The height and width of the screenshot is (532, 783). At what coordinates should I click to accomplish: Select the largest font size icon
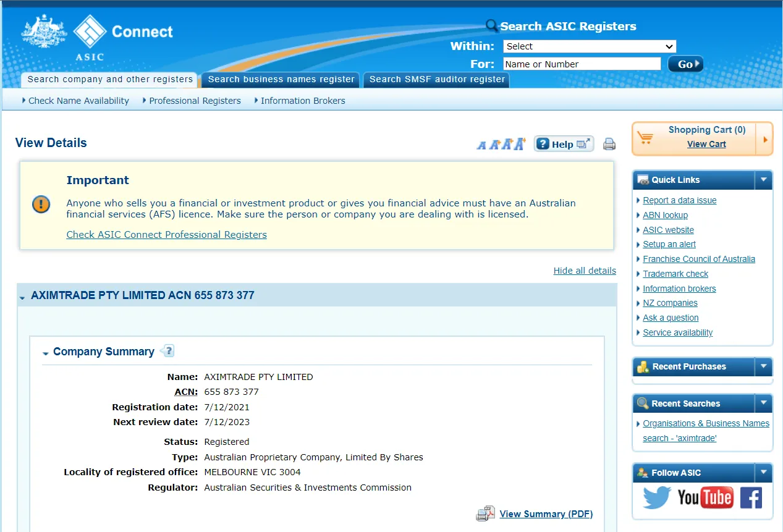tap(520, 143)
